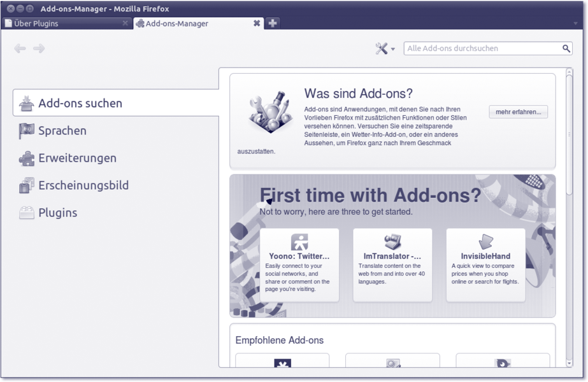This screenshot has height=382, width=588.
Task: Switch to the 'Über Plugins' tab
Action: [61, 24]
